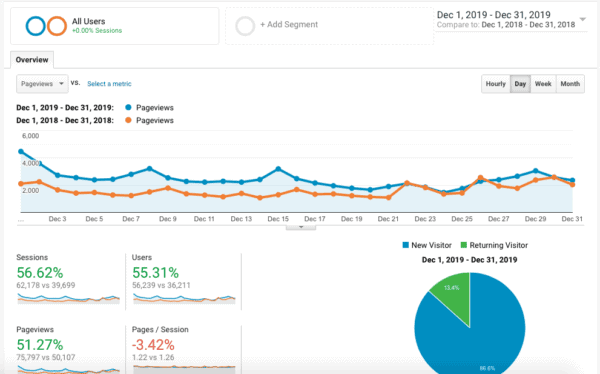Set graph interval to Month
The image size is (600, 374).
coord(570,84)
